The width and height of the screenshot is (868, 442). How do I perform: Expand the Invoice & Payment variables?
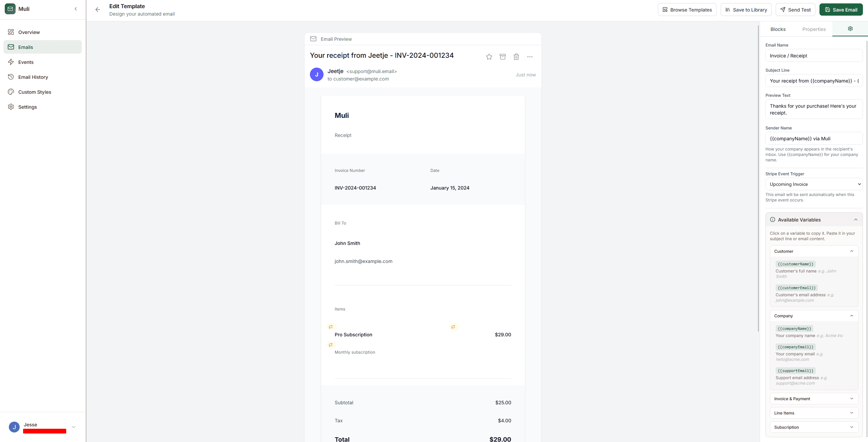point(814,398)
